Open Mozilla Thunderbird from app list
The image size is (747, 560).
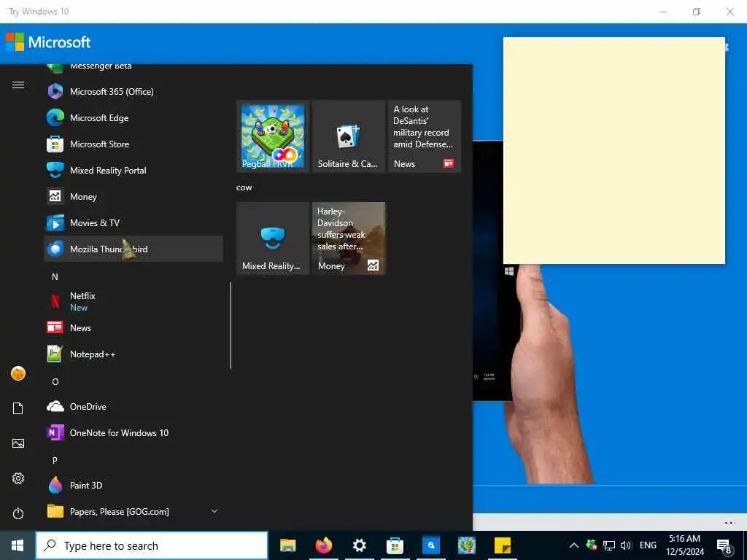coord(133,249)
